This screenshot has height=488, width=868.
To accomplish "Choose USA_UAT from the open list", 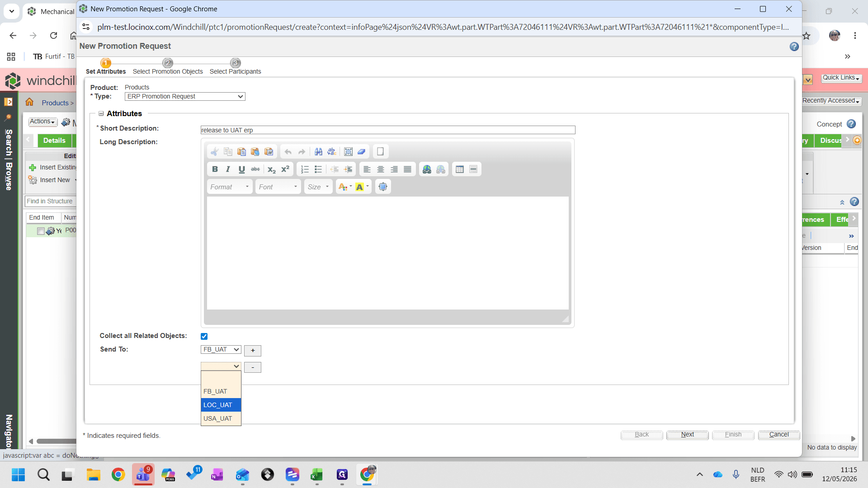I will click(x=221, y=418).
